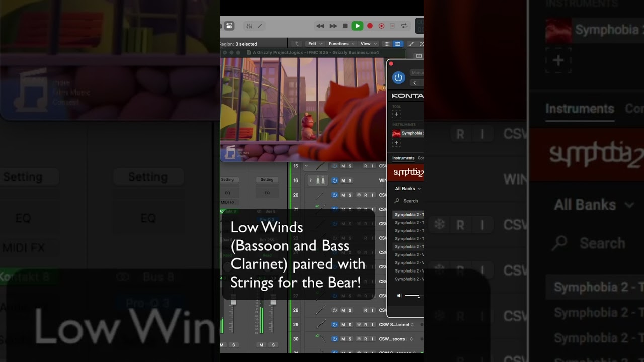Open the All Banks dropdown

(x=408, y=189)
